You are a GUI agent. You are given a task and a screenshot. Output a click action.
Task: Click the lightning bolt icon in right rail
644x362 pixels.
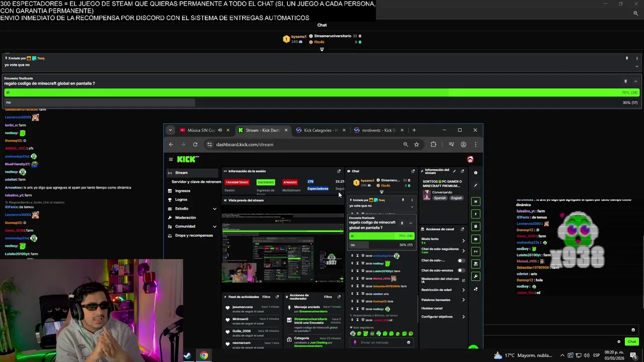475,214
